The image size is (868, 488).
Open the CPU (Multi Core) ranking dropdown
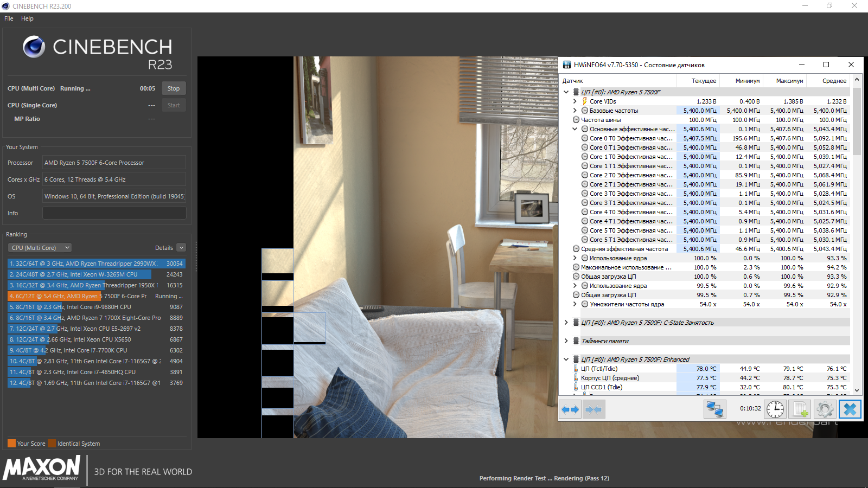[x=40, y=248]
